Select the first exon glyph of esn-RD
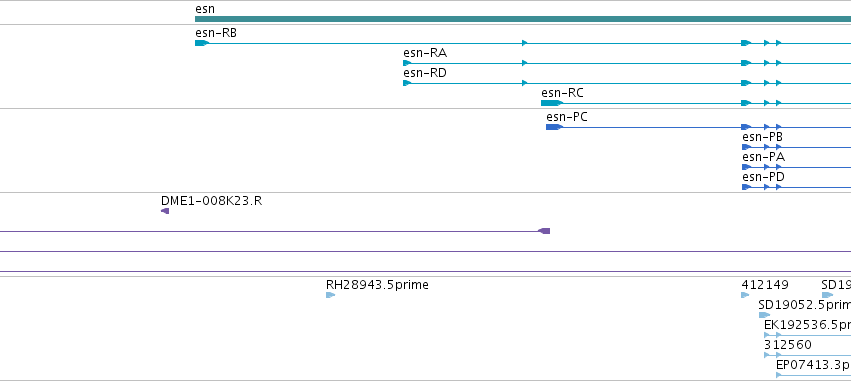The height and width of the screenshot is (381, 851). 407,83
